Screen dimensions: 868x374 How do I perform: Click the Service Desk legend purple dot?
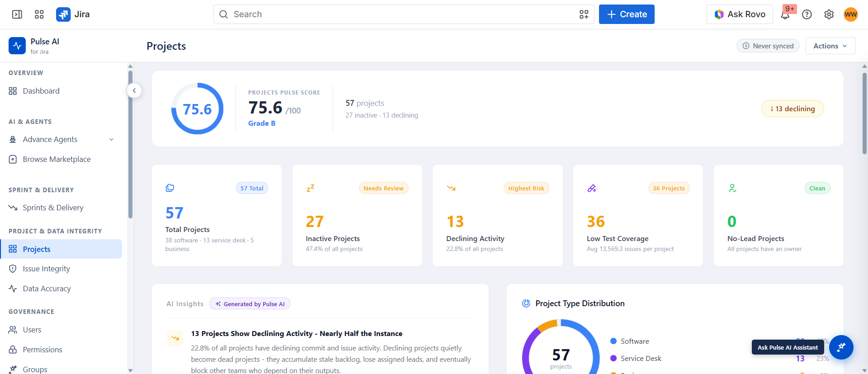point(613,358)
